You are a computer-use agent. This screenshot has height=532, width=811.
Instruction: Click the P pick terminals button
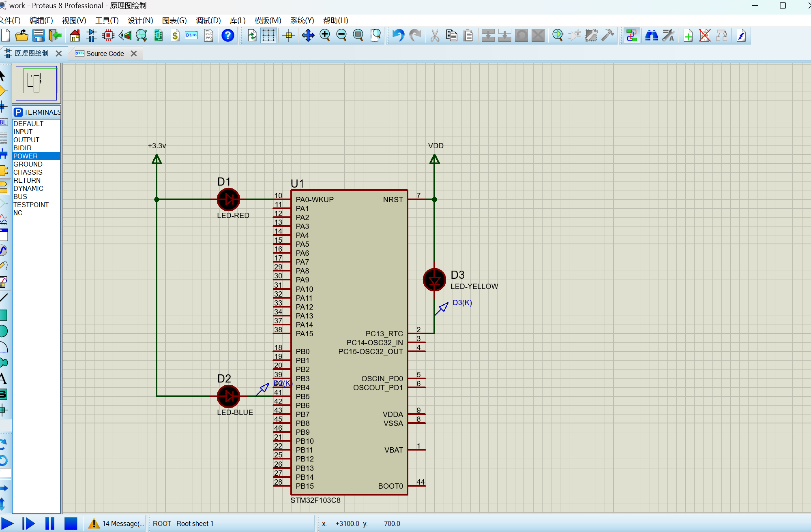coord(18,112)
